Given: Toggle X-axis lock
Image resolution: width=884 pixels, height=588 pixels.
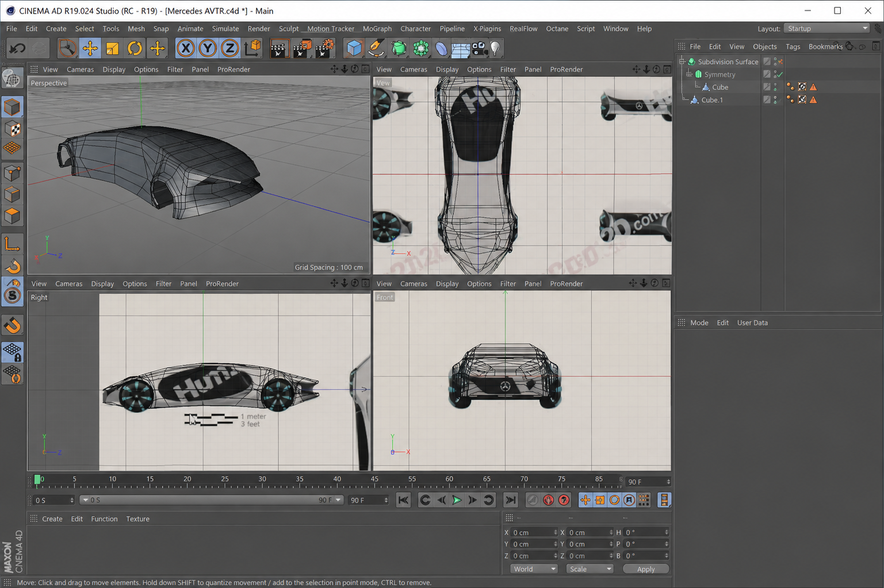Looking at the screenshot, I should coord(185,48).
